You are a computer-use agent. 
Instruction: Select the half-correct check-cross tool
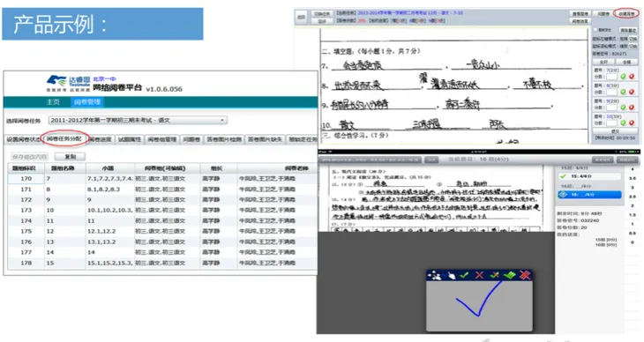point(495,275)
